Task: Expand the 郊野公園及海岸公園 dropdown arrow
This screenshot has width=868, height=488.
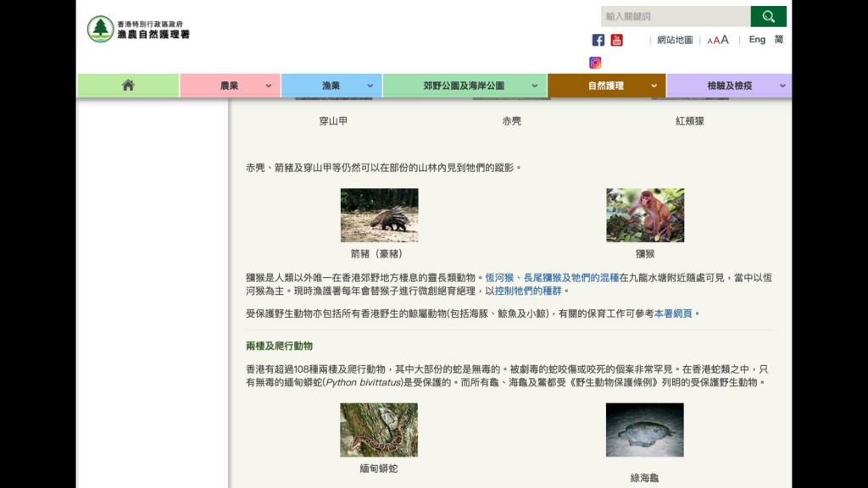Action: click(x=534, y=86)
